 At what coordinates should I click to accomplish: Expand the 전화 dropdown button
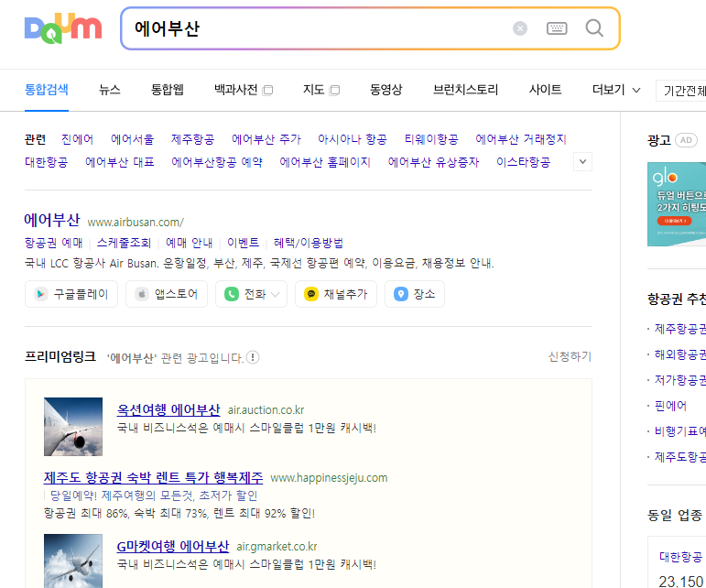pos(251,294)
